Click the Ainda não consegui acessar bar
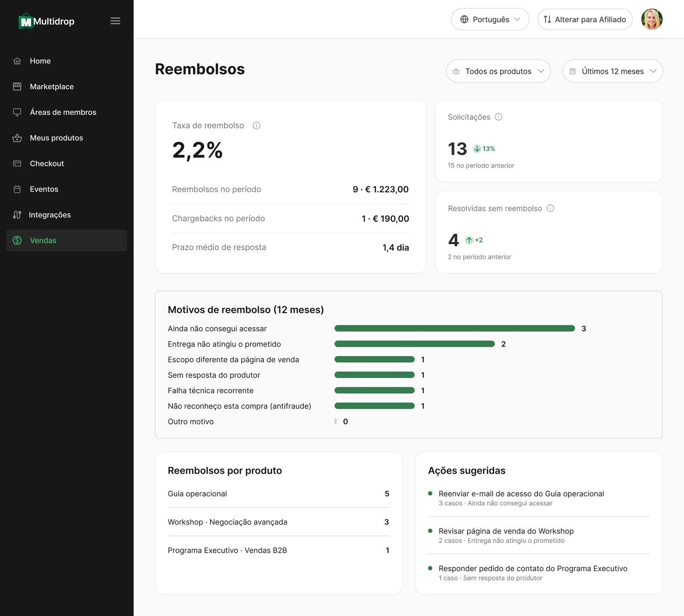684x616 pixels. pos(454,328)
